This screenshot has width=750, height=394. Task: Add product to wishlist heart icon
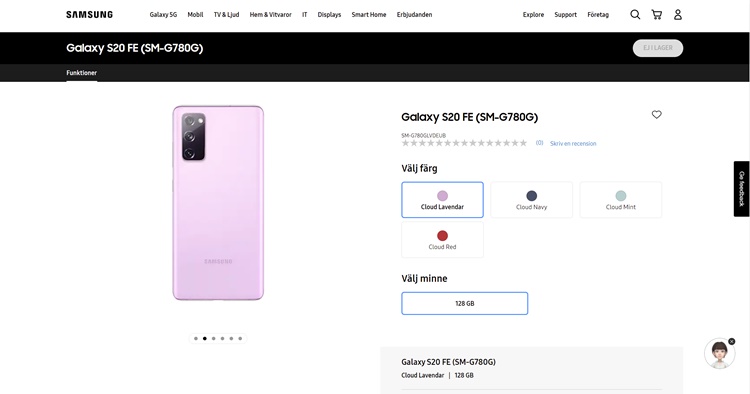click(657, 114)
